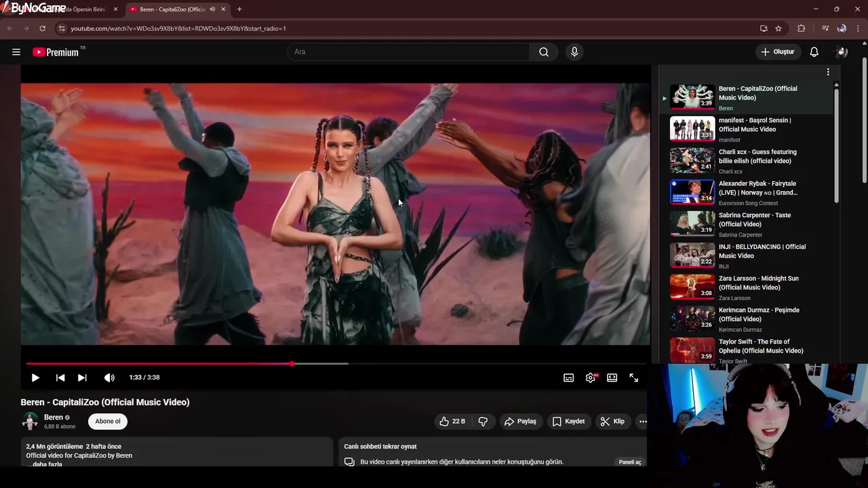Skip to the previous video
868x488 pixels.
point(60,378)
